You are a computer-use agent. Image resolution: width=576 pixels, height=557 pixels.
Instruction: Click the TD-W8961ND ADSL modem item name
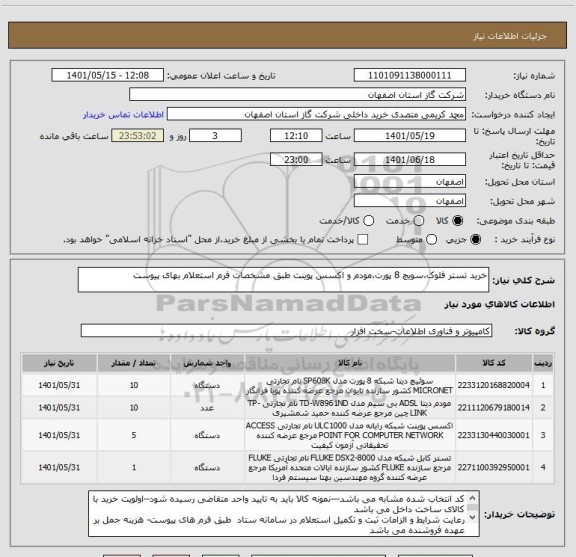[350, 408]
